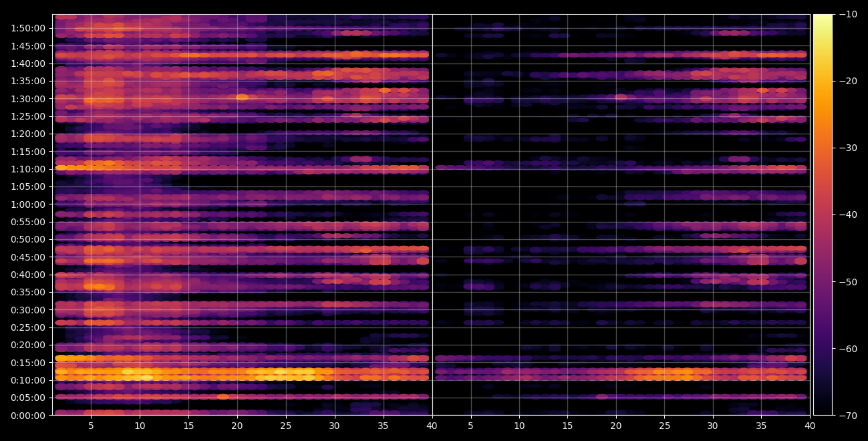Click the 0:20:00 time axis label
The height and width of the screenshot is (441, 868).
(x=29, y=345)
